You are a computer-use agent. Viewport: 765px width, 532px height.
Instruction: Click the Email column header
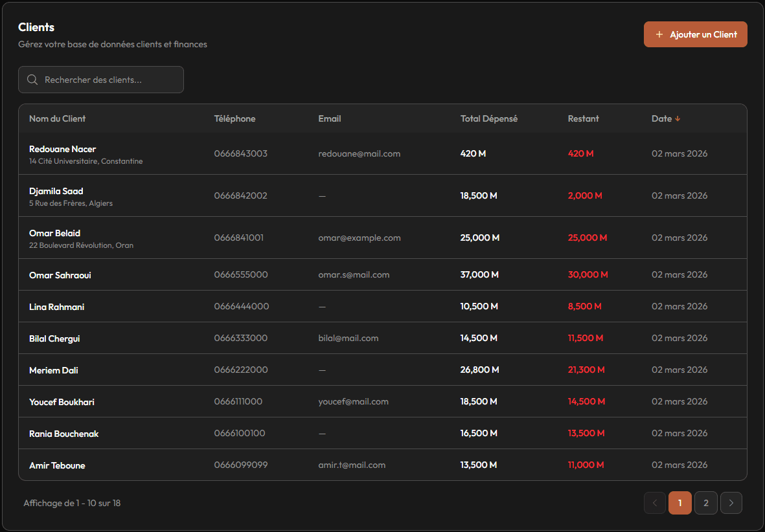pyautogui.click(x=330, y=119)
